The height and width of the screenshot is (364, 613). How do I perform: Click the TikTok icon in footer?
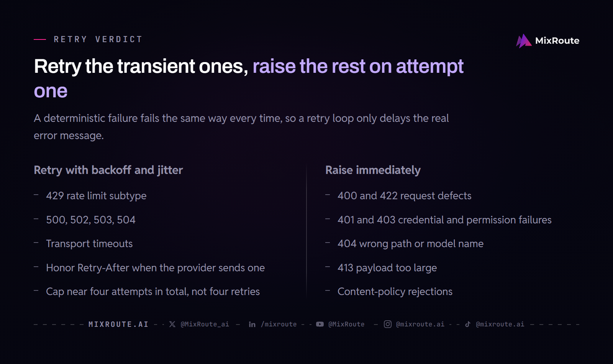[468, 324]
